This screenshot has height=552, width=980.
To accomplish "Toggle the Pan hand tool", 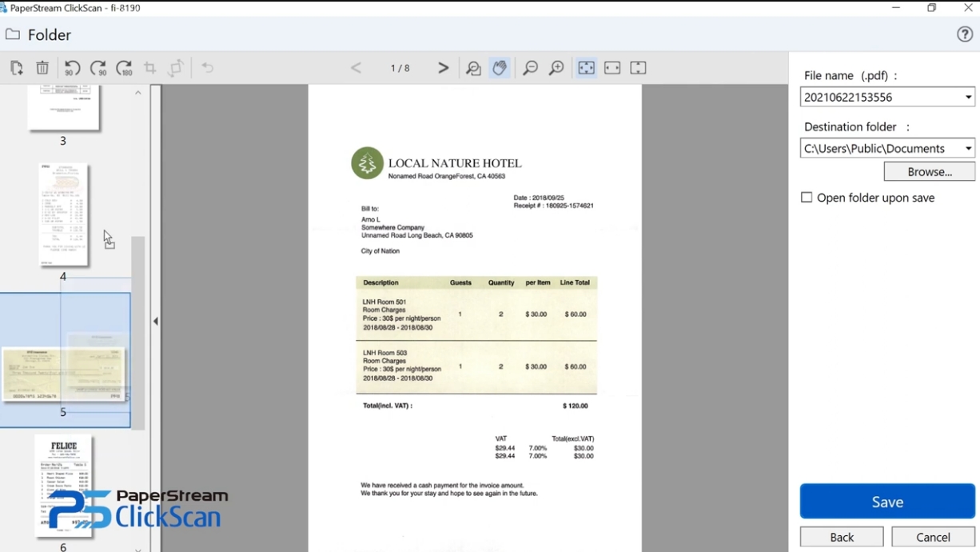I will 500,68.
